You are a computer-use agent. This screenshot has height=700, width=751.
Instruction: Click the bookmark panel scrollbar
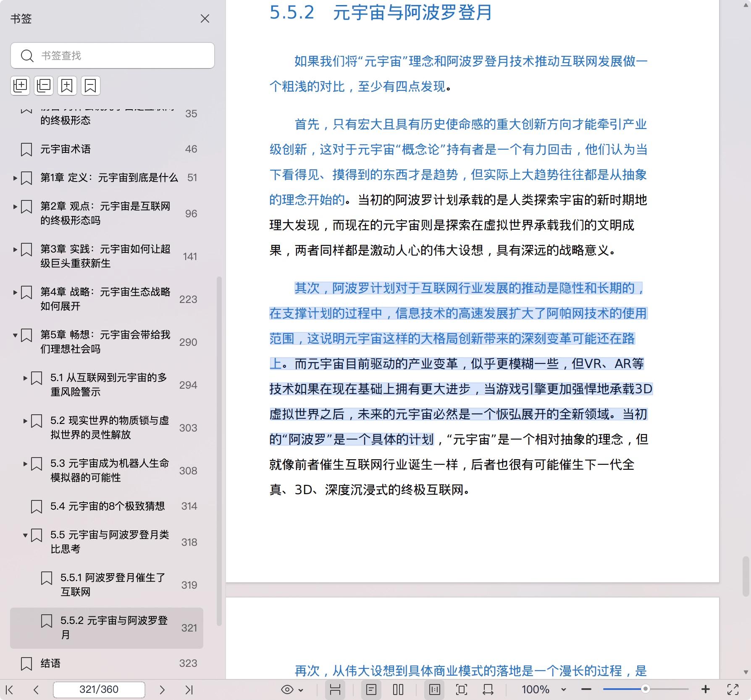click(x=219, y=451)
